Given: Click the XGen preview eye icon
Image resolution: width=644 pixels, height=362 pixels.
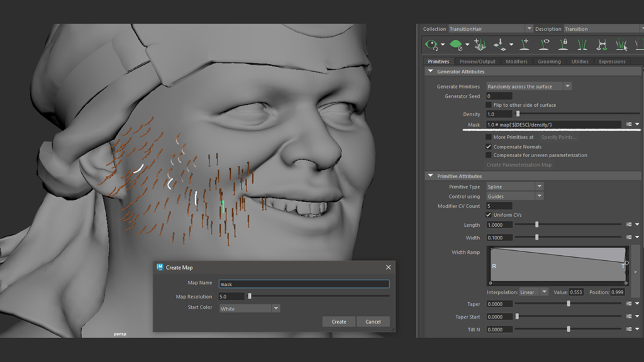Looking at the screenshot, I should click(431, 45).
